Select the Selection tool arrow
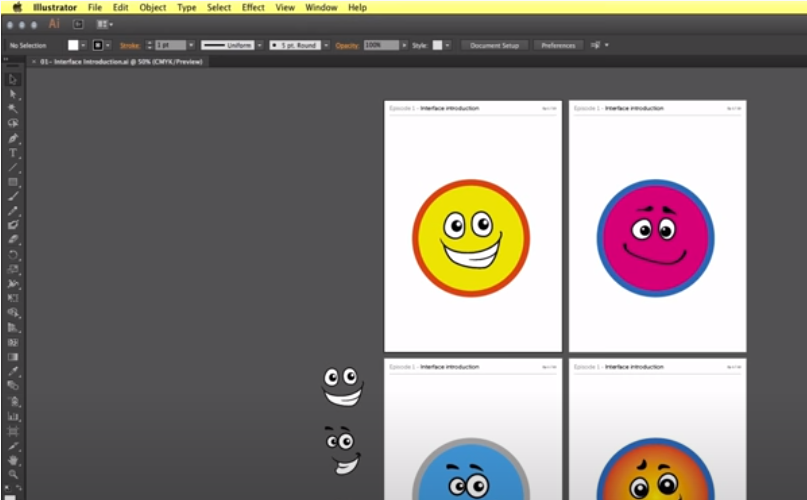The height and width of the screenshot is (500, 807). pos(13,80)
